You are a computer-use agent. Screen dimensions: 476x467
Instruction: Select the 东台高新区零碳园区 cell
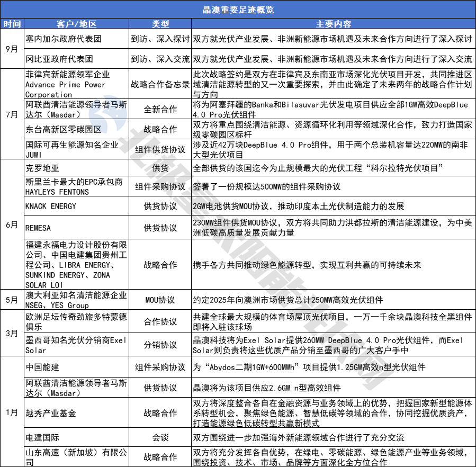click(76, 129)
